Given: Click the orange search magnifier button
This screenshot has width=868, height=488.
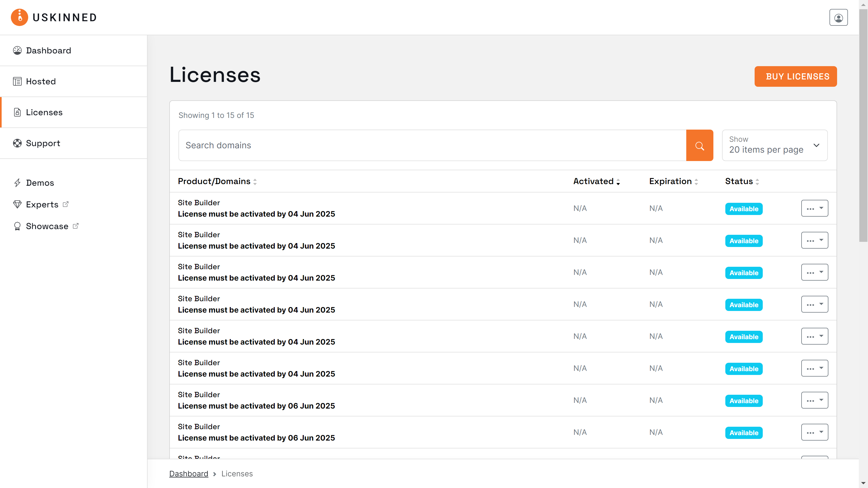Looking at the screenshot, I should tap(700, 145).
